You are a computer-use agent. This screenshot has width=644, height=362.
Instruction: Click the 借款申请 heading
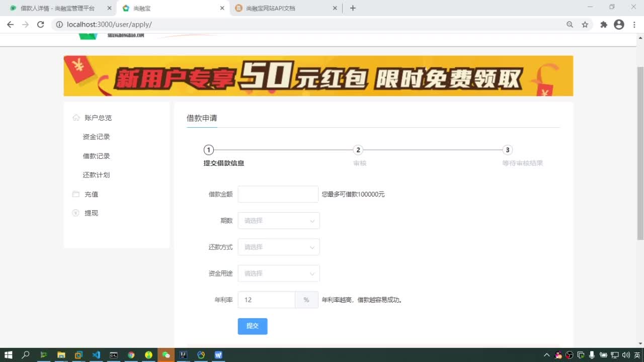pyautogui.click(x=202, y=118)
